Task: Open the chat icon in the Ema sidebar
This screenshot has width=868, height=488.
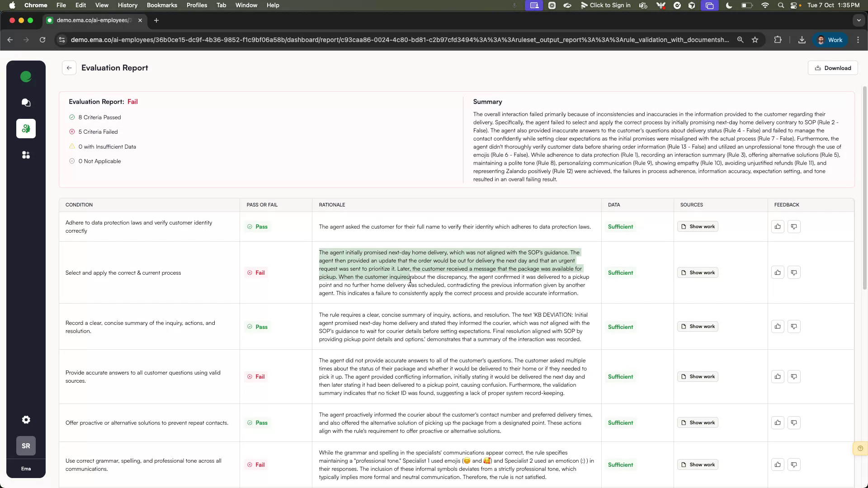Action: pos(26,103)
